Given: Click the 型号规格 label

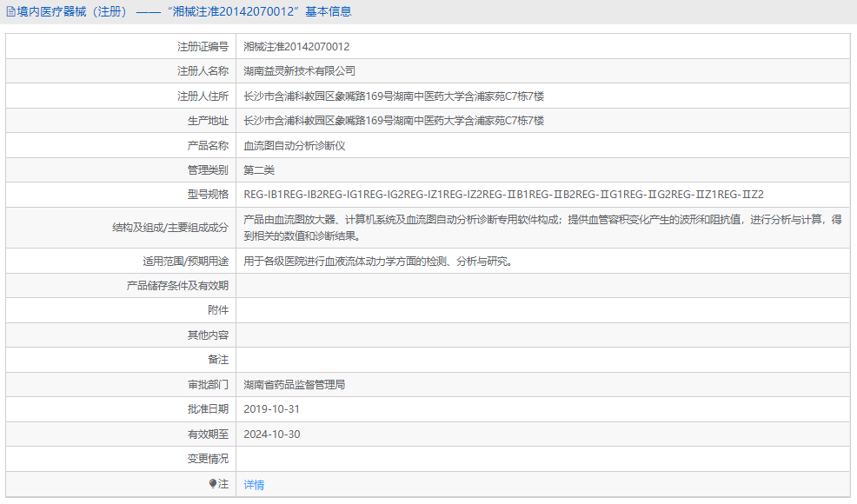Looking at the screenshot, I should click(208, 195).
